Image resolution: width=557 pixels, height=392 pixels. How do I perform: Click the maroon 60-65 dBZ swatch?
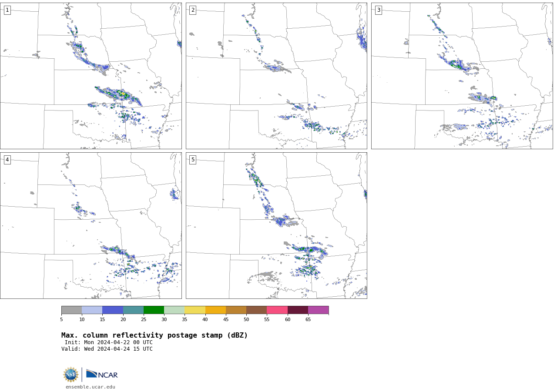[298, 310]
